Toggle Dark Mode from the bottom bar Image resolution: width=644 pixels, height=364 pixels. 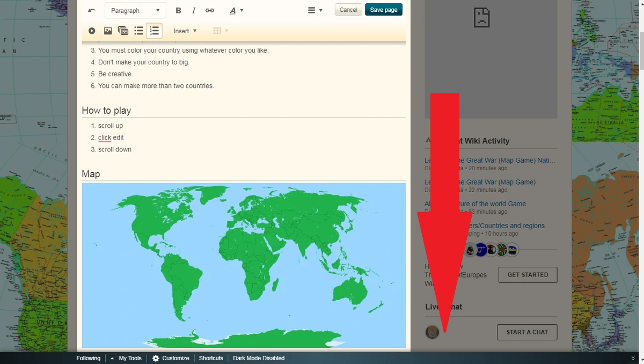tap(259, 358)
